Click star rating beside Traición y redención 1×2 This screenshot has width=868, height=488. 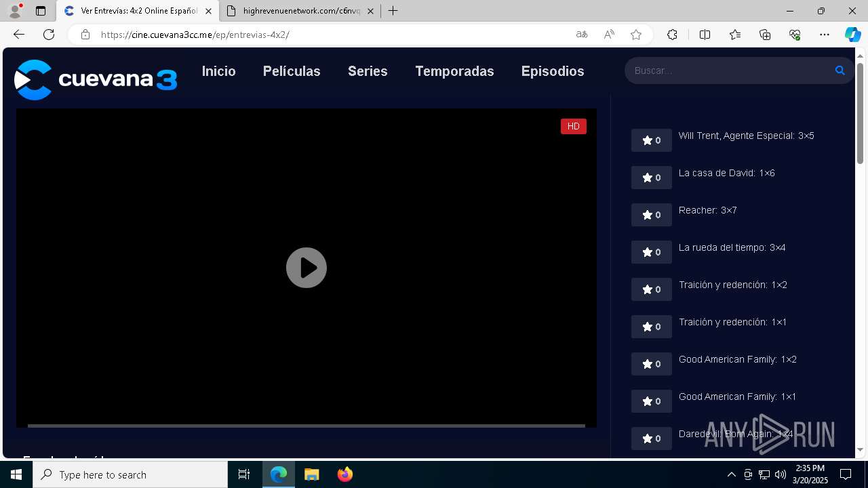click(x=652, y=289)
